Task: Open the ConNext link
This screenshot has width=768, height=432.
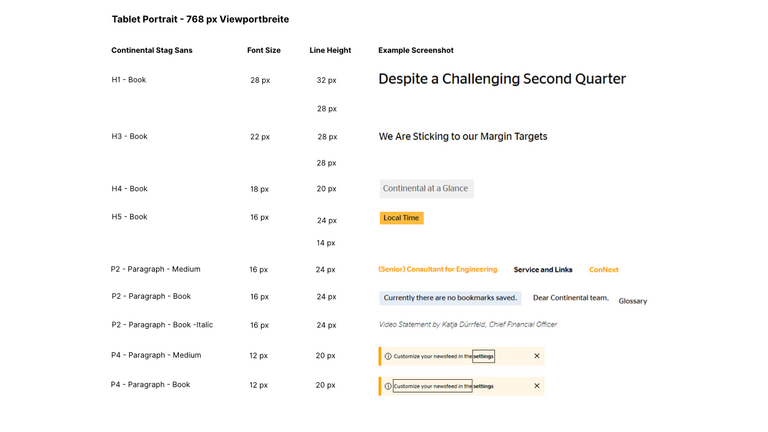Action: pos(604,270)
